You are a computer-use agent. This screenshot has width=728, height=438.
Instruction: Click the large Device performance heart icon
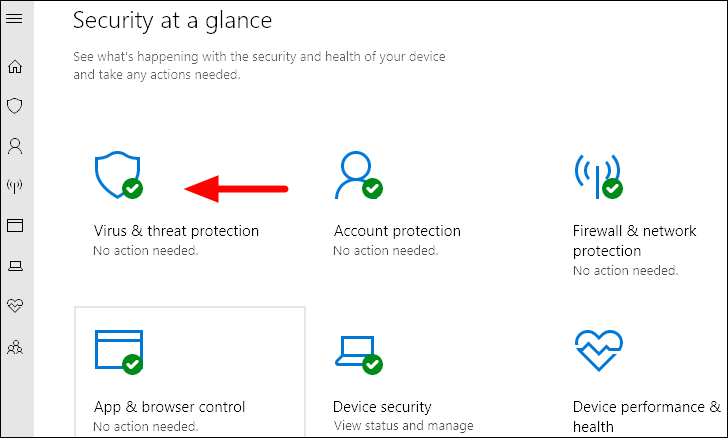point(599,351)
